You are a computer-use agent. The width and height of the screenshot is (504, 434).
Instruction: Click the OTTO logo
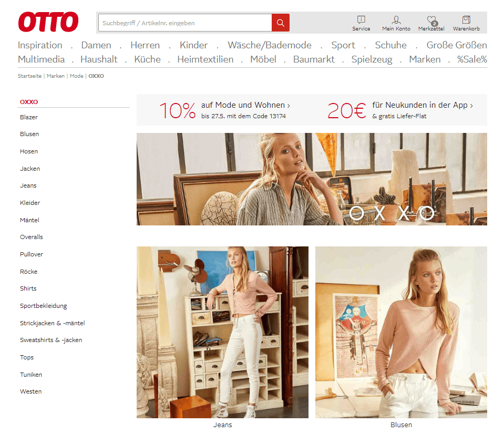[x=48, y=22]
